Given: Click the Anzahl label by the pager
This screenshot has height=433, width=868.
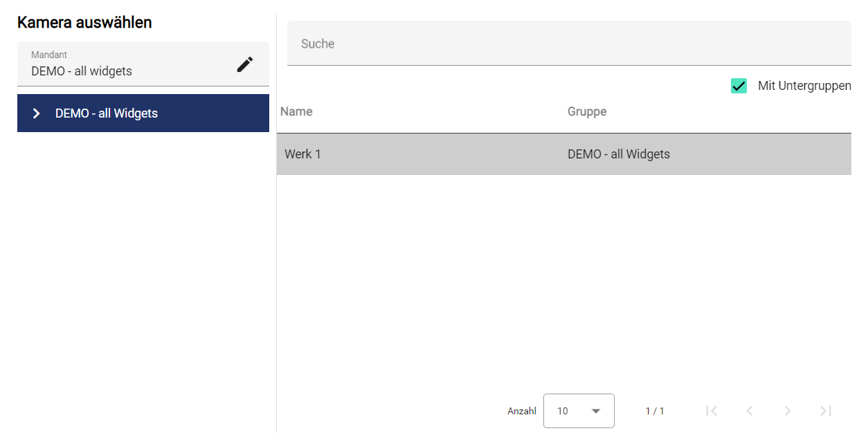Looking at the screenshot, I should [x=521, y=411].
